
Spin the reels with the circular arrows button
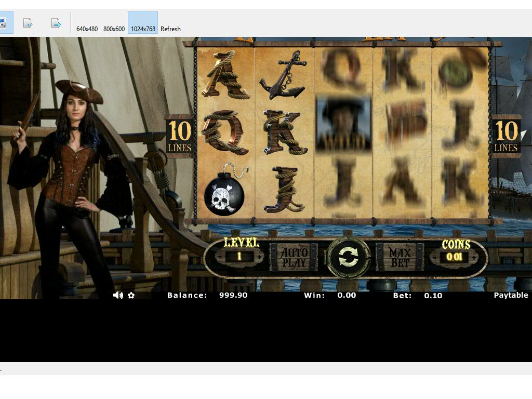[349, 257]
